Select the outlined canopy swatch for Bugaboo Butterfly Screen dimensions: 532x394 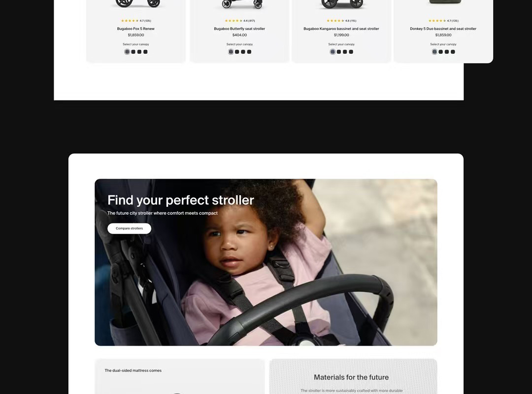(x=231, y=52)
